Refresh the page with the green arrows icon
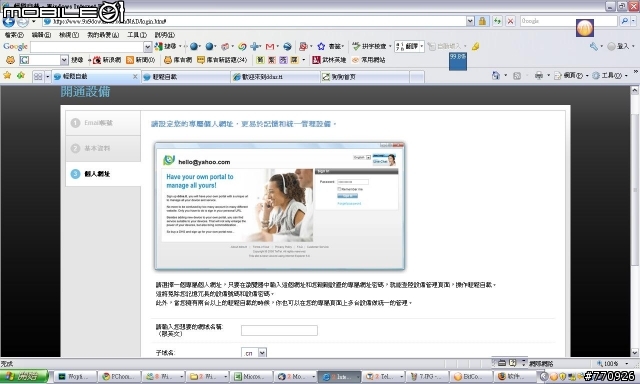This screenshot has height=384, width=640. (497, 21)
